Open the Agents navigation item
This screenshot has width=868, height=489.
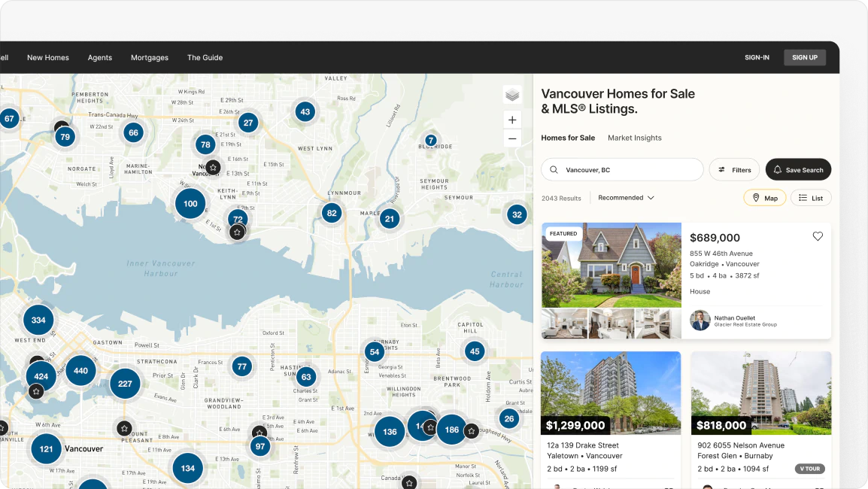click(99, 58)
